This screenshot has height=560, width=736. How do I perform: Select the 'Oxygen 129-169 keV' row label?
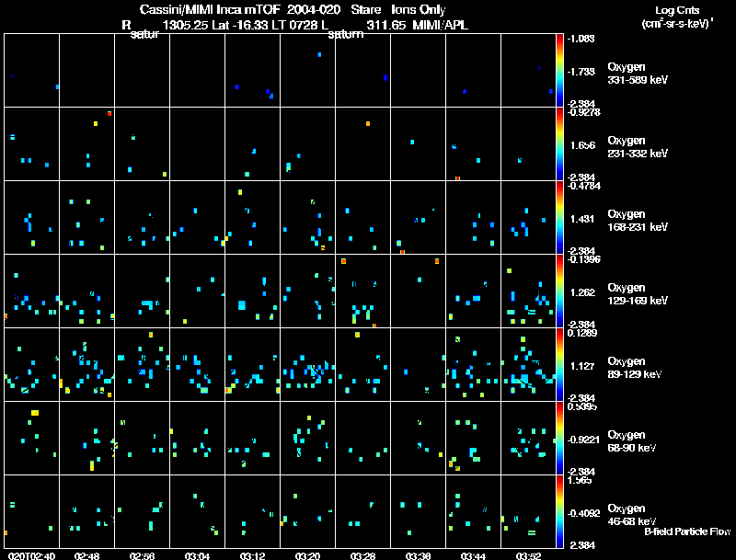[638, 294]
